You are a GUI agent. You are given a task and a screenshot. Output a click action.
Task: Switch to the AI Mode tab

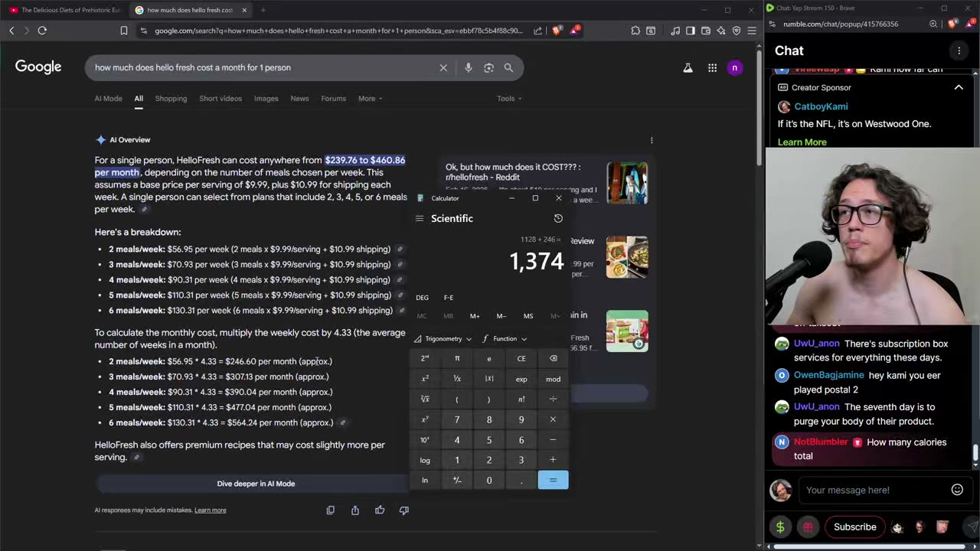pos(108,98)
